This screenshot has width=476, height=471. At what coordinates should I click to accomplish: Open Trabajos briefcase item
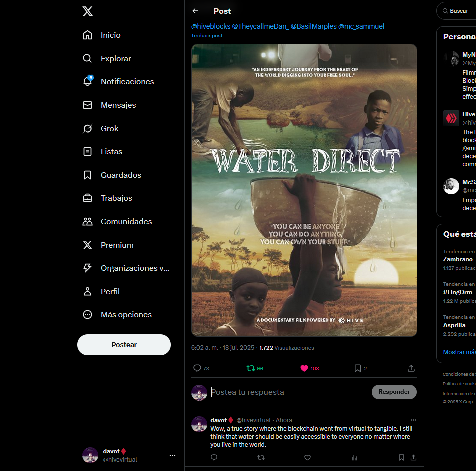[x=108, y=198]
